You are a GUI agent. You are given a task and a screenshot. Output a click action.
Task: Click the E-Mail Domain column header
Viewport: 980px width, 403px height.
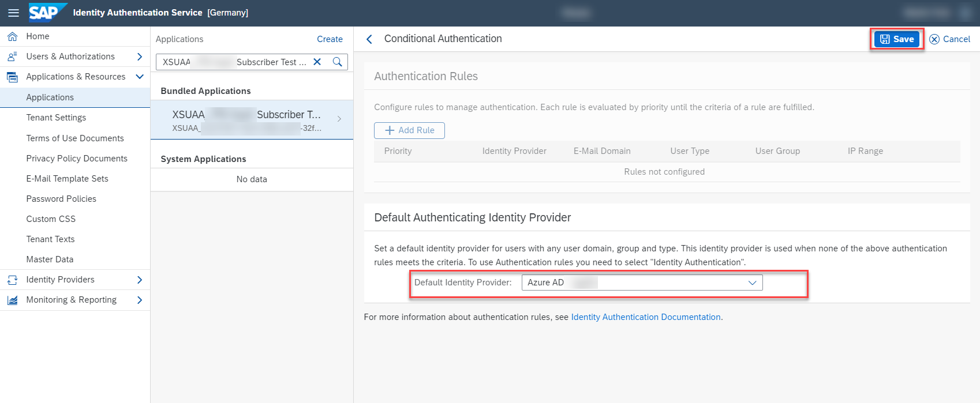(x=602, y=151)
